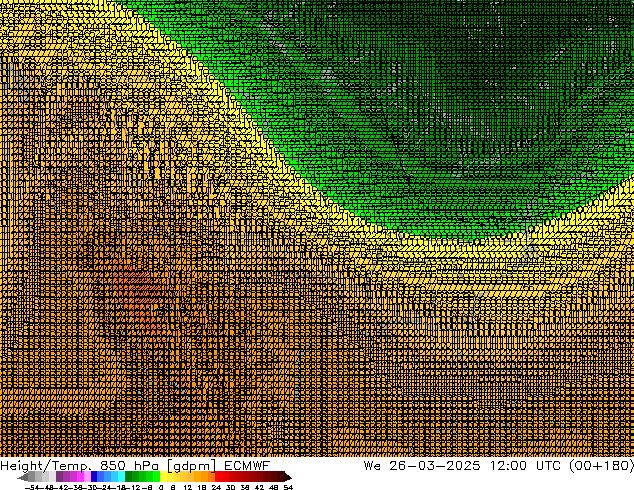Click the 'We 26-03-2025 12:00 UTC (00+180)' timestamp
Viewport: 634px width, 490px height.
[499, 466]
